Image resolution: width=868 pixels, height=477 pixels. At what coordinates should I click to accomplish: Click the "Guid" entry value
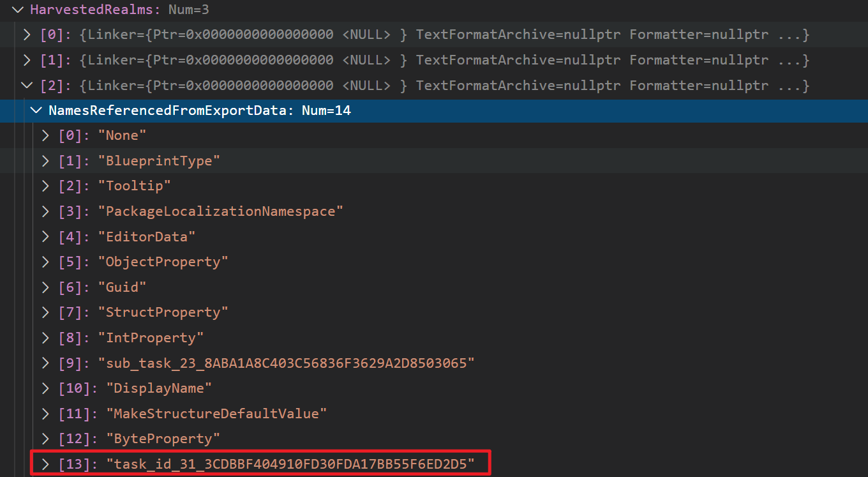[x=122, y=287]
